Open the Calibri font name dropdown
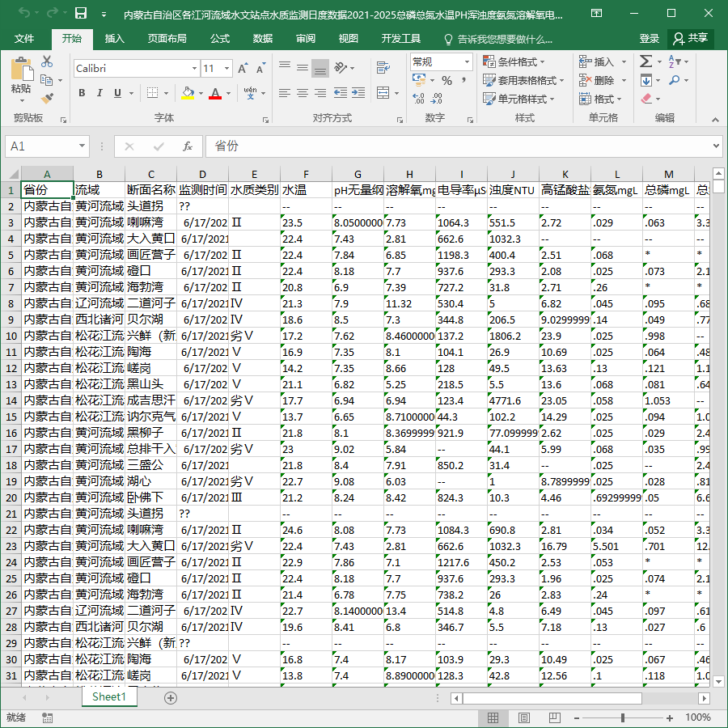Viewport: 728px width, 728px height. click(194, 68)
